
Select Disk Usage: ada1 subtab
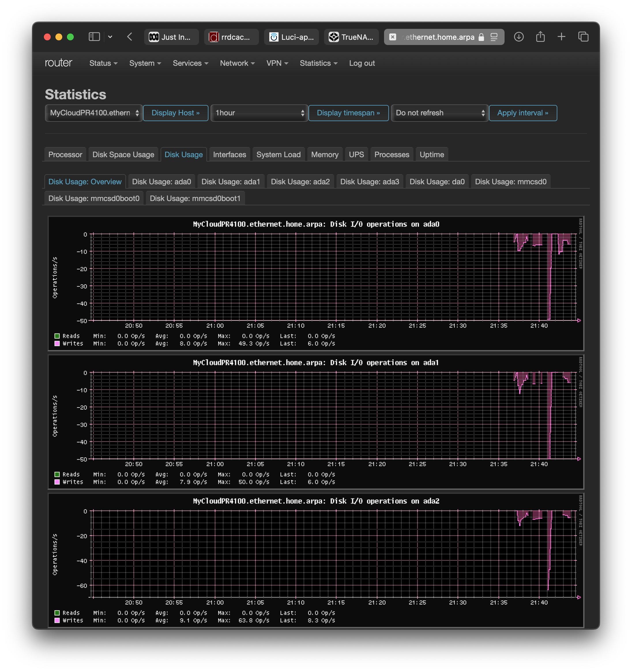coord(231,181)
